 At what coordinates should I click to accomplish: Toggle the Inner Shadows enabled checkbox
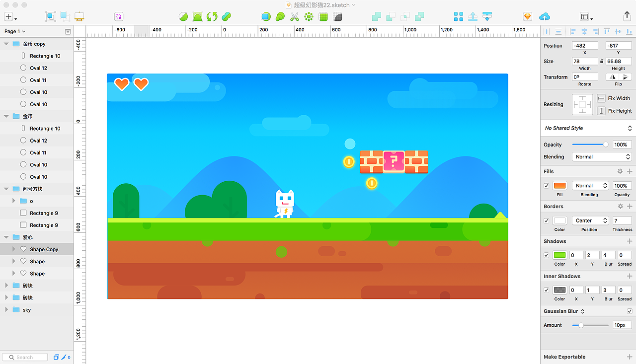547,290
